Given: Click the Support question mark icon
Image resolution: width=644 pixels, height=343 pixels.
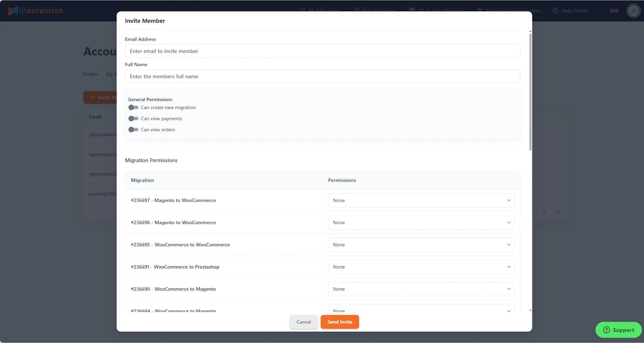Looking at the screenshot, I should tap(607, 330).
